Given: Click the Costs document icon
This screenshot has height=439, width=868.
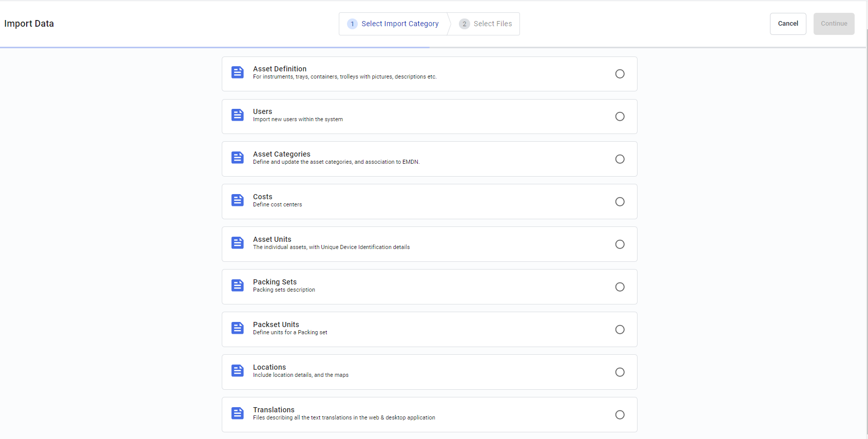Looking at the screenshot, I should (238, 200).
